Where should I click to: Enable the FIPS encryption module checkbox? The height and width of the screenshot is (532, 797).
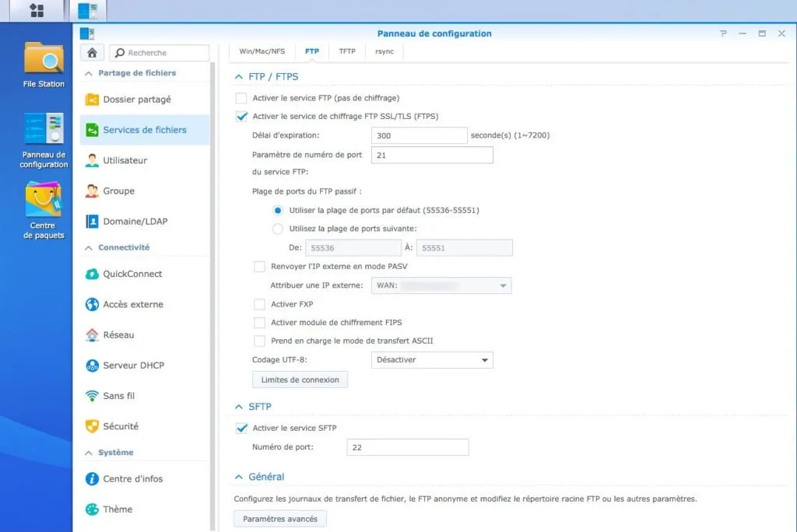pyautogui.click(x=260, y=323)
